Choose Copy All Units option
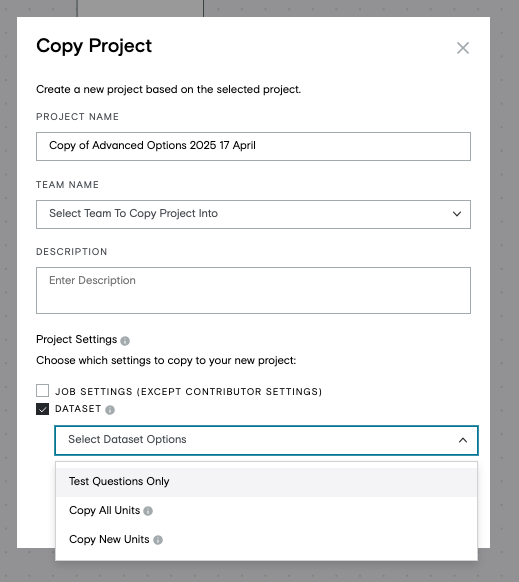This screenshot has width=519, height=582. click(x=266, y=511)
